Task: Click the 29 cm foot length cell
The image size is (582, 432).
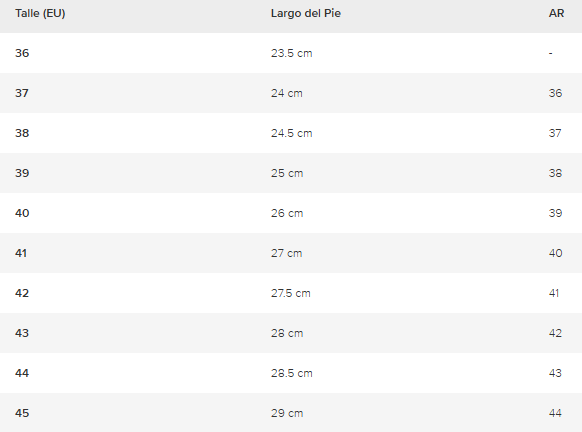Action: [x=287, y=413]
